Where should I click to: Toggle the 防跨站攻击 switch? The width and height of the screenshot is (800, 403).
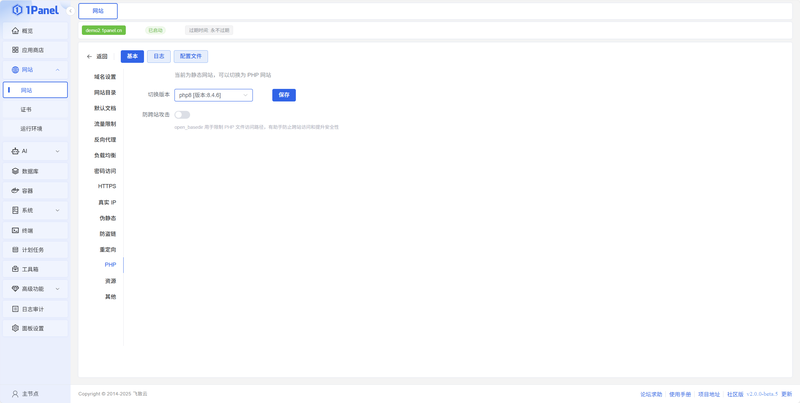182,115
